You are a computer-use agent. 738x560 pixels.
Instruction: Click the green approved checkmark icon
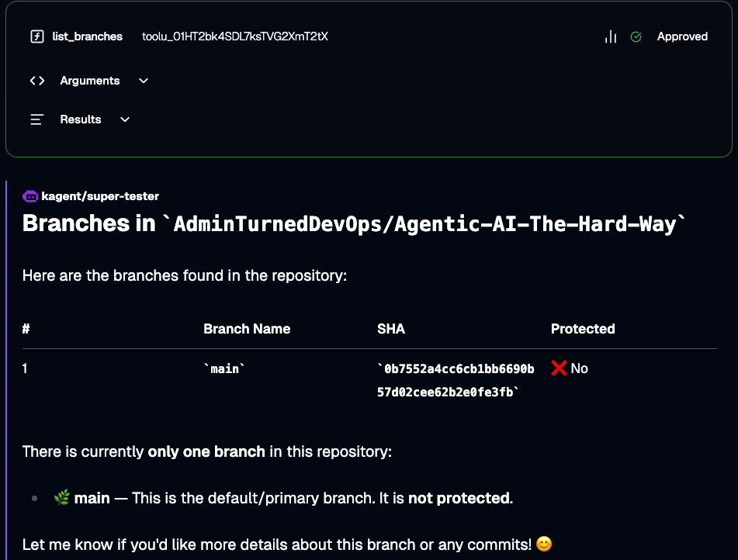tap(636, 36)
